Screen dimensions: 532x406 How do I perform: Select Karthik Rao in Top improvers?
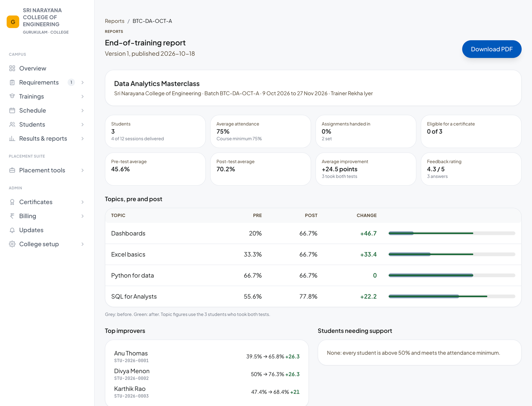(207, 392)
